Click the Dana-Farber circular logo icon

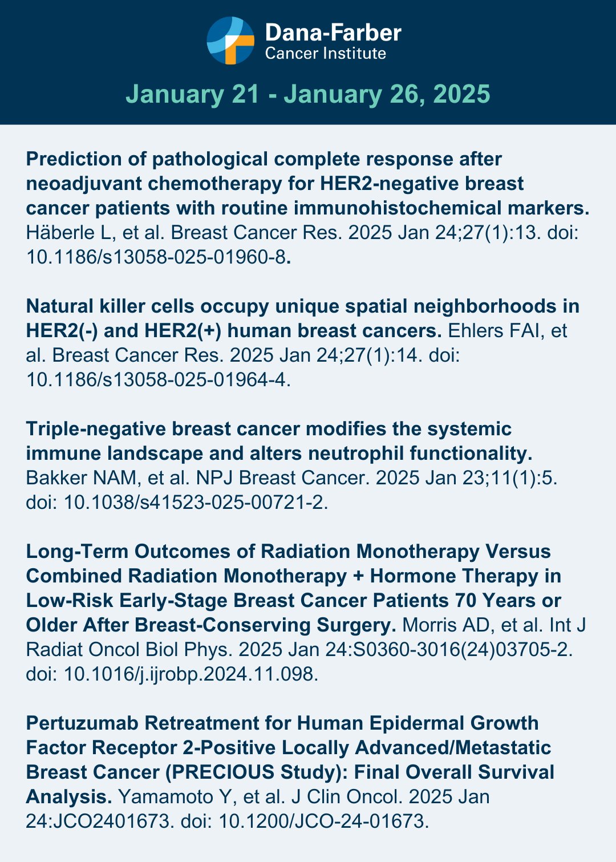(230, 41)
